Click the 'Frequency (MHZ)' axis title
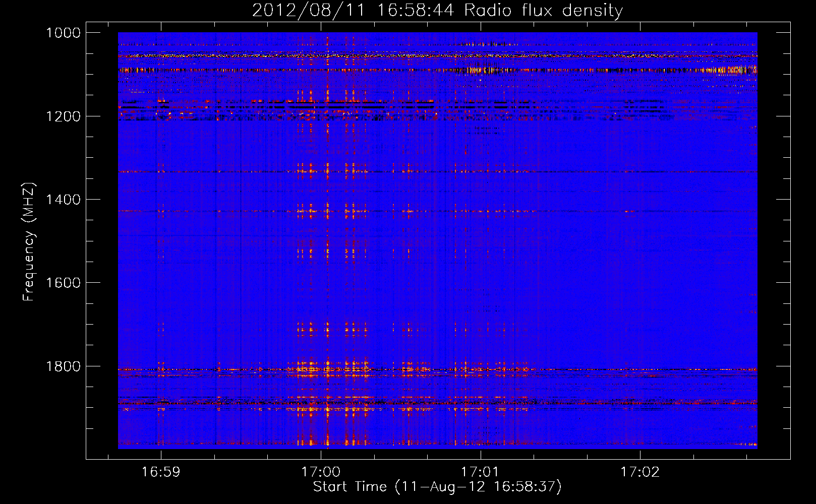Image resolution: width=816 pixels, height=504 pixels. point(29,242)
